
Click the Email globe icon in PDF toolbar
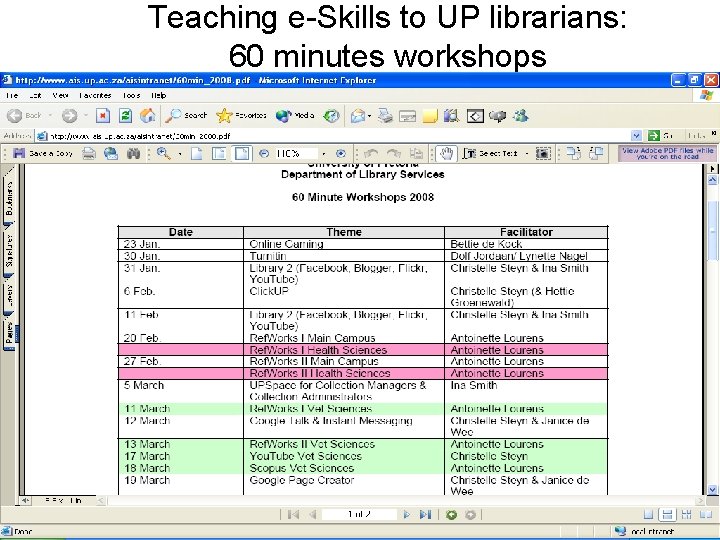pos(111,153)
